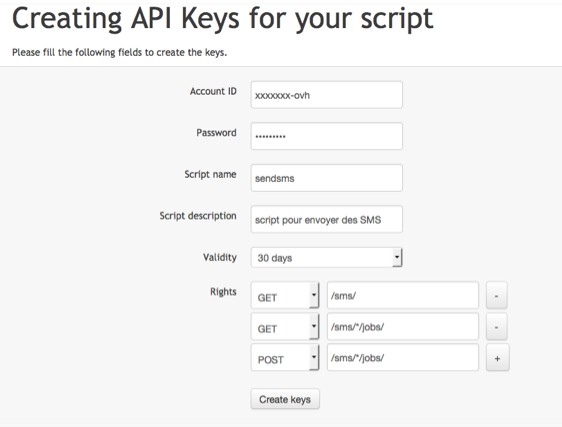Click the Script description label
Image resolution: width=562 pixels, height=427 pixels.
pyautogui.click(x=198, y=216)
